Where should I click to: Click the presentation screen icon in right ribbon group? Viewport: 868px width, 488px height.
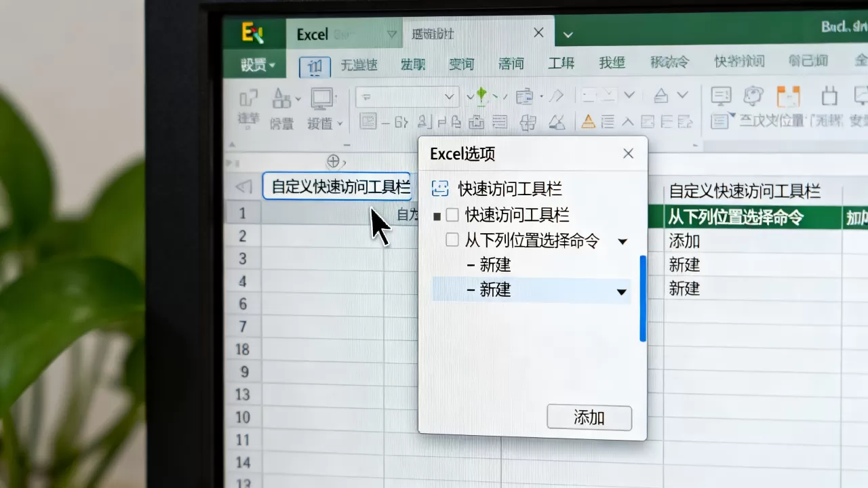721,96
